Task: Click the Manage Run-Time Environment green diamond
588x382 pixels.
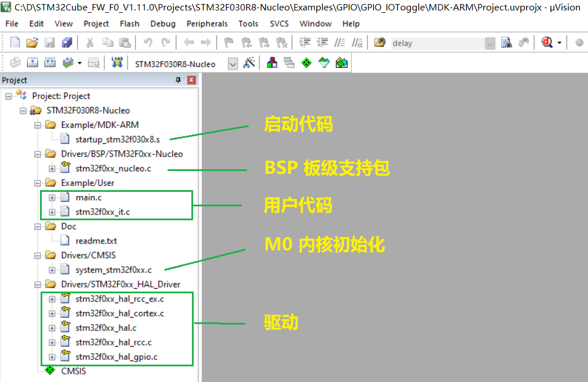Action: coord(306,63)
